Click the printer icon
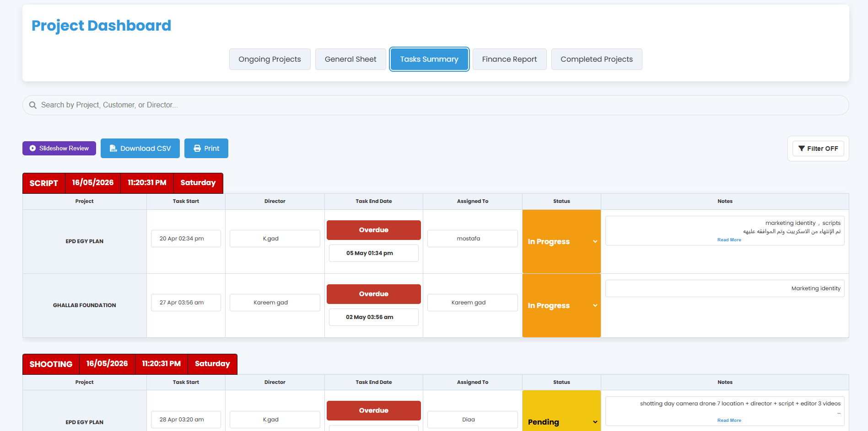This screenshot has height=431, width=868. (x=197, y=149)
